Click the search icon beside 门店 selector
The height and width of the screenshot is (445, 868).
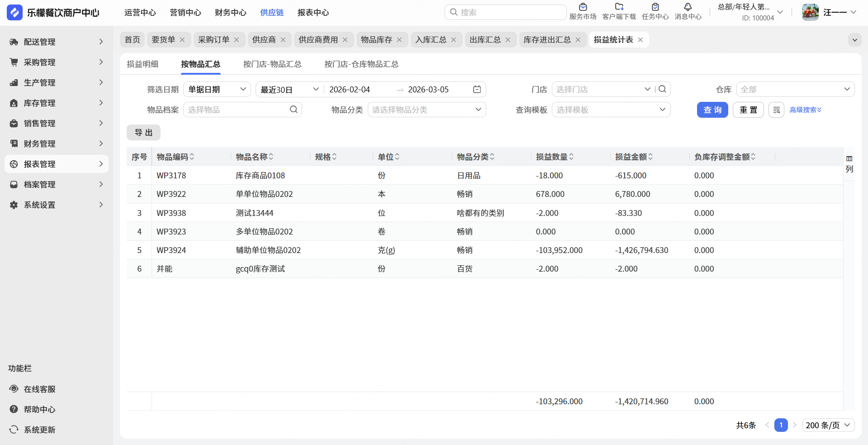pos(663,90)
